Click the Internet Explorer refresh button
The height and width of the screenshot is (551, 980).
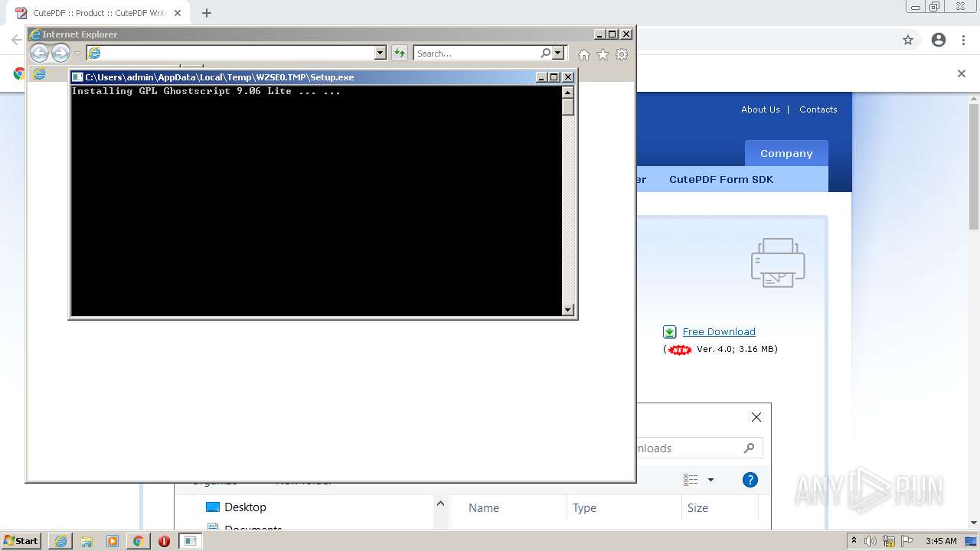pos(400,53)
